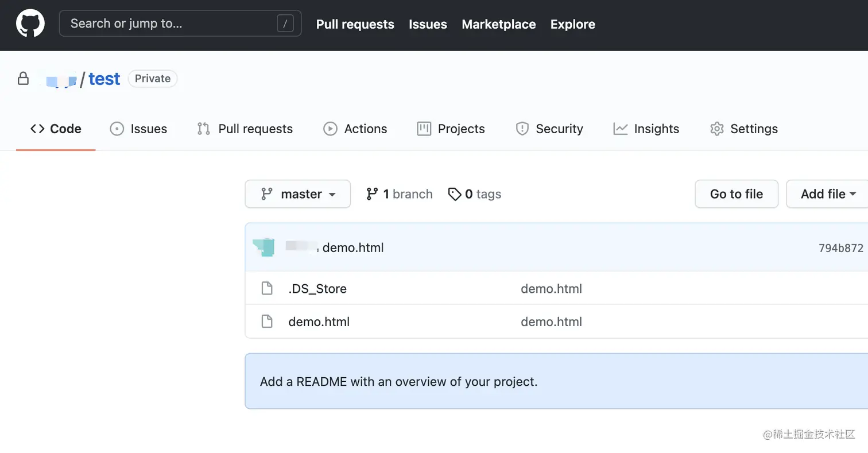Open the Settings tab

tap(743, 129)
